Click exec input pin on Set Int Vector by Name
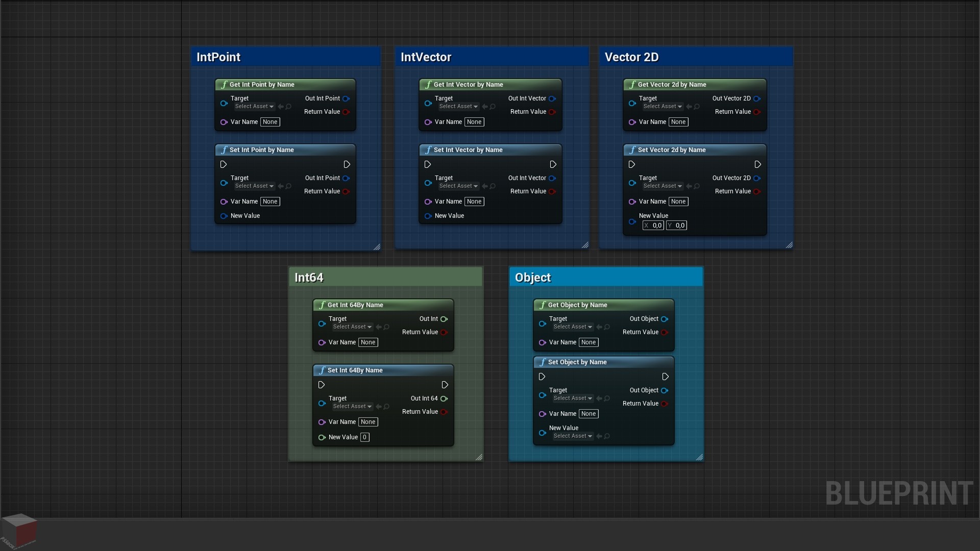The image size is (980, 551). (x=427, y=164)
